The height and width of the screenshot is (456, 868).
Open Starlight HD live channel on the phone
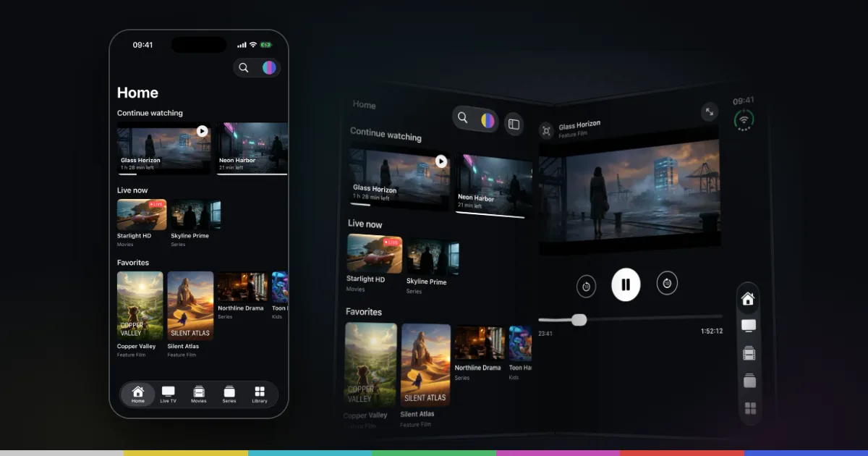coord(142,214)
